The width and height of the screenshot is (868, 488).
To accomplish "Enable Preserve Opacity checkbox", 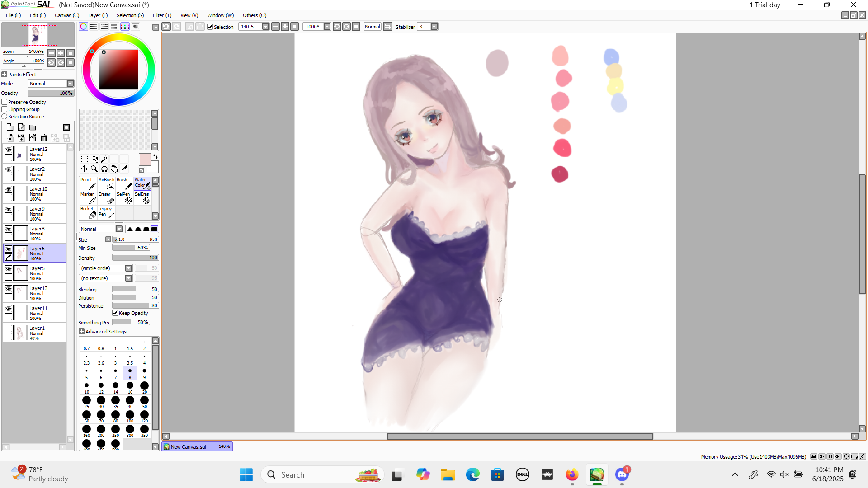I will [x=5, y=102].
